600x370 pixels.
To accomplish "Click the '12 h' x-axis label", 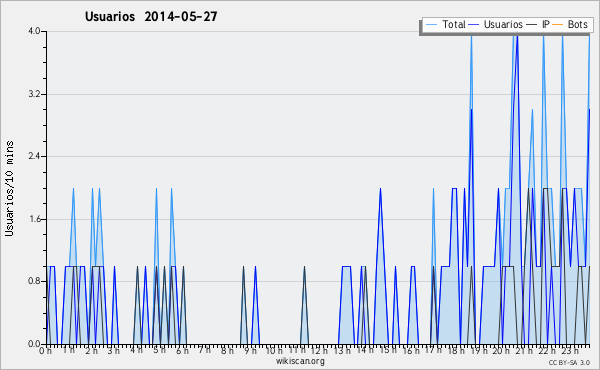I will point(319,350).
